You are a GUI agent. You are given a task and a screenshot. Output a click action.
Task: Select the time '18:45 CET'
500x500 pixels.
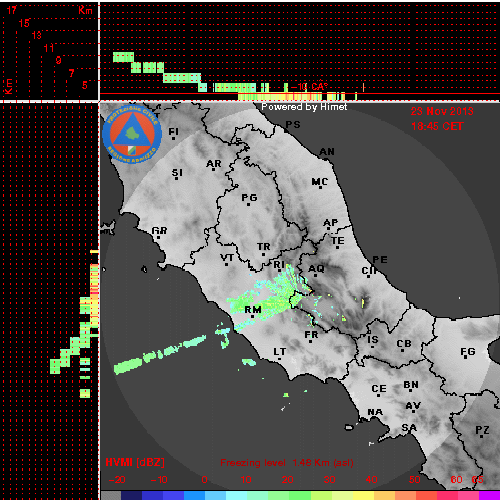(437, 126)
